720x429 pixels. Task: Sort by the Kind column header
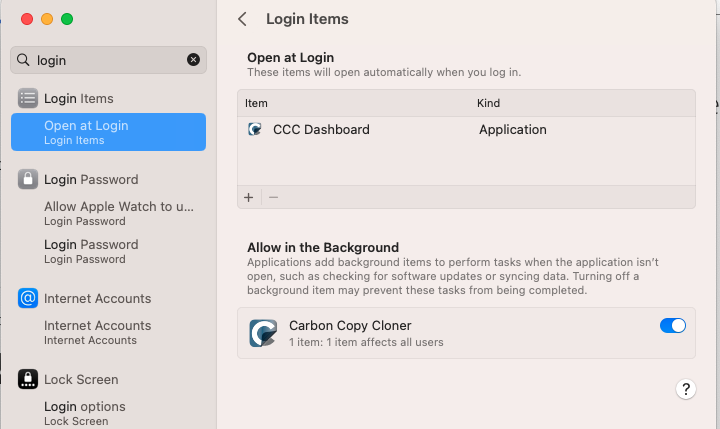pyautogui.click(x=489, y=103)
